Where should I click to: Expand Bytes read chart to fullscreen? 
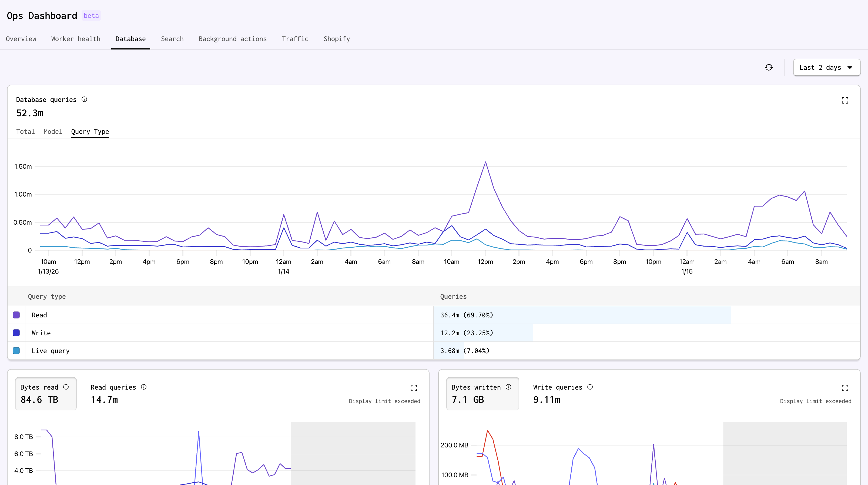(414, 388)
